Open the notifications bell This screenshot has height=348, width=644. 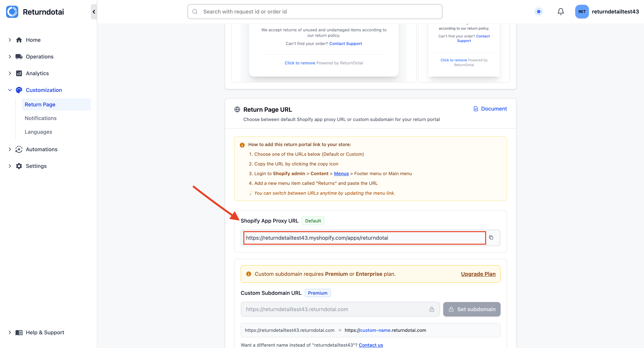tap(560, 12)
